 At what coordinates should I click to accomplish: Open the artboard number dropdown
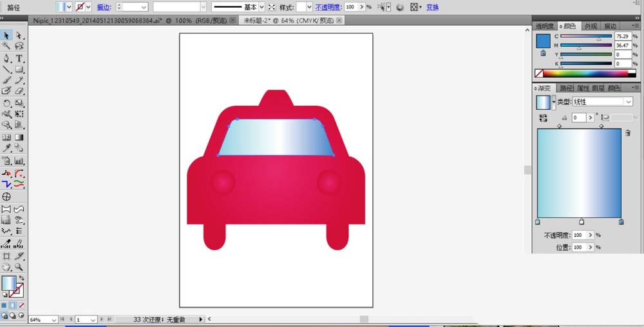93,320
